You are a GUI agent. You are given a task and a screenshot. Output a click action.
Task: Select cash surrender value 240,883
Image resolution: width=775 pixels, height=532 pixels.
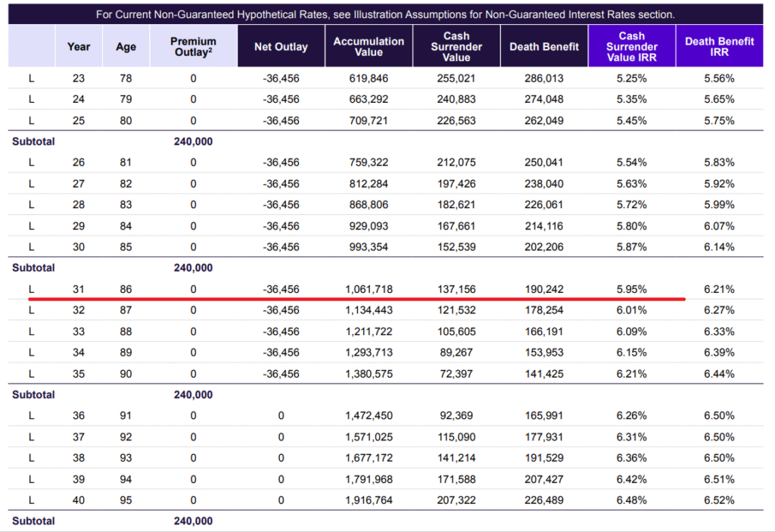click(x=456, y=99)
